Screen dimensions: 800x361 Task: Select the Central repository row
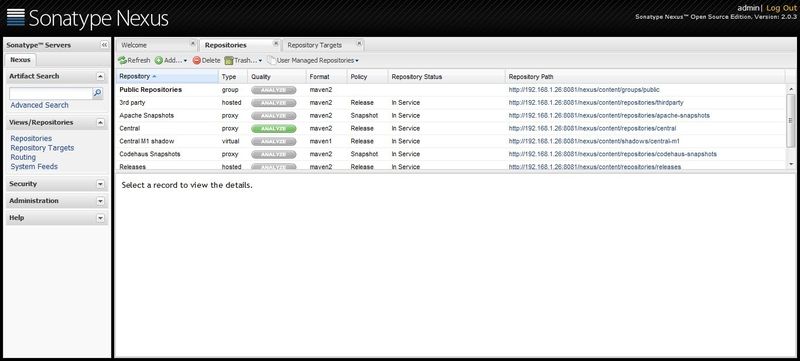451,128
